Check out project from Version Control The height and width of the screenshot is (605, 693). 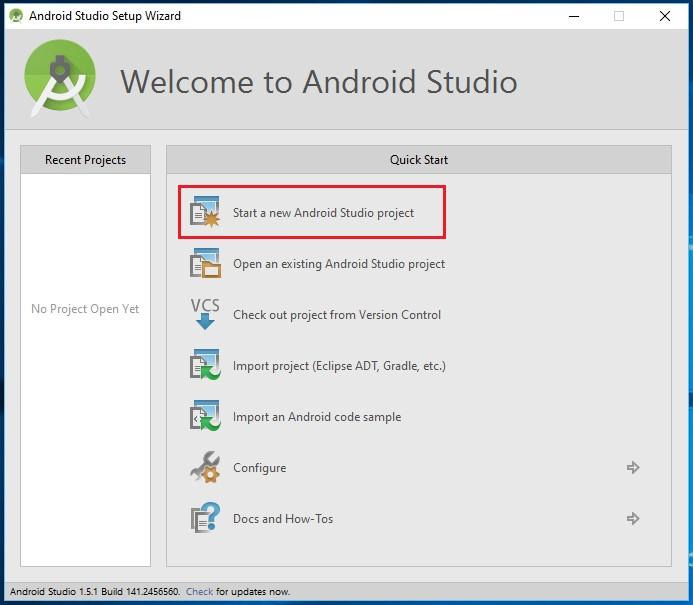[x=337, y=315]
